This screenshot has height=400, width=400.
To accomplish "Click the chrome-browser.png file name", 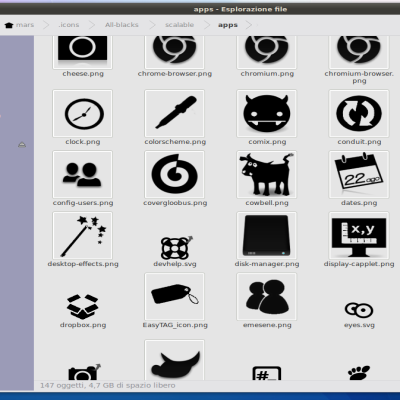I will [175, 74].
